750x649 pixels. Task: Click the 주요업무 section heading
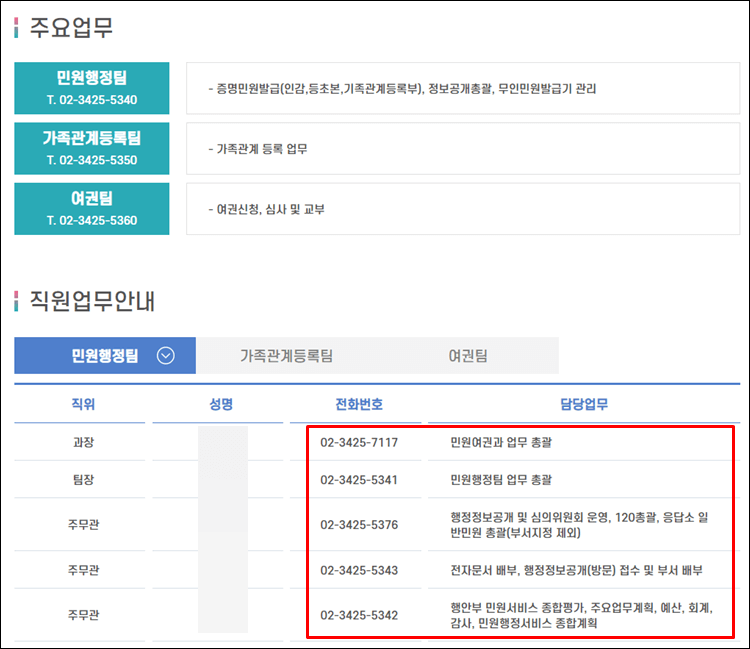(71, 28)
